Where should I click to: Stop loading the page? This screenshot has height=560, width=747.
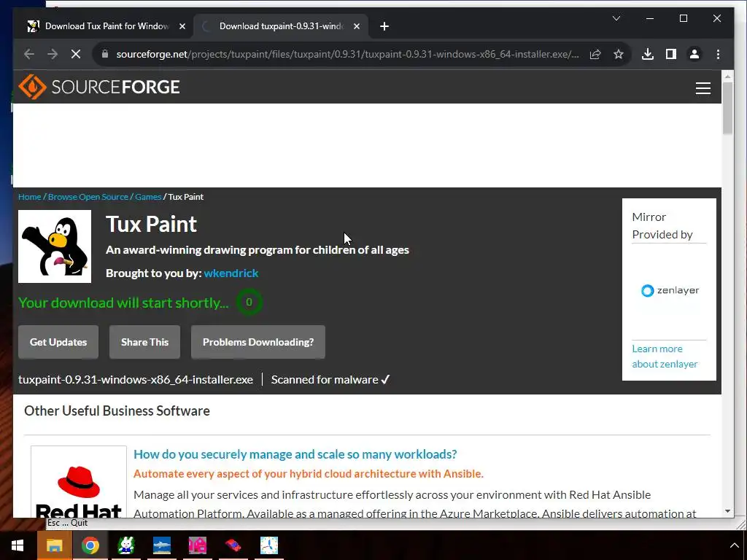[76, 54]
